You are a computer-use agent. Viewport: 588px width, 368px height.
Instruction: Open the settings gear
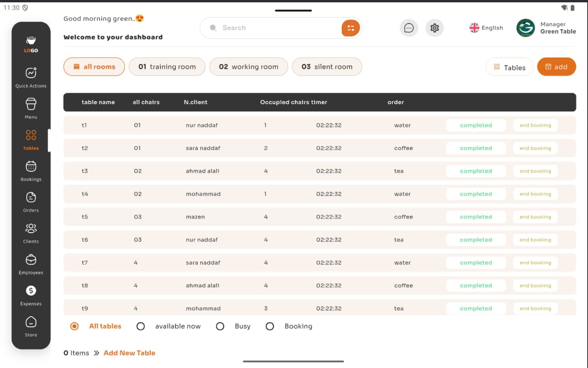click(x=434, y=28)
